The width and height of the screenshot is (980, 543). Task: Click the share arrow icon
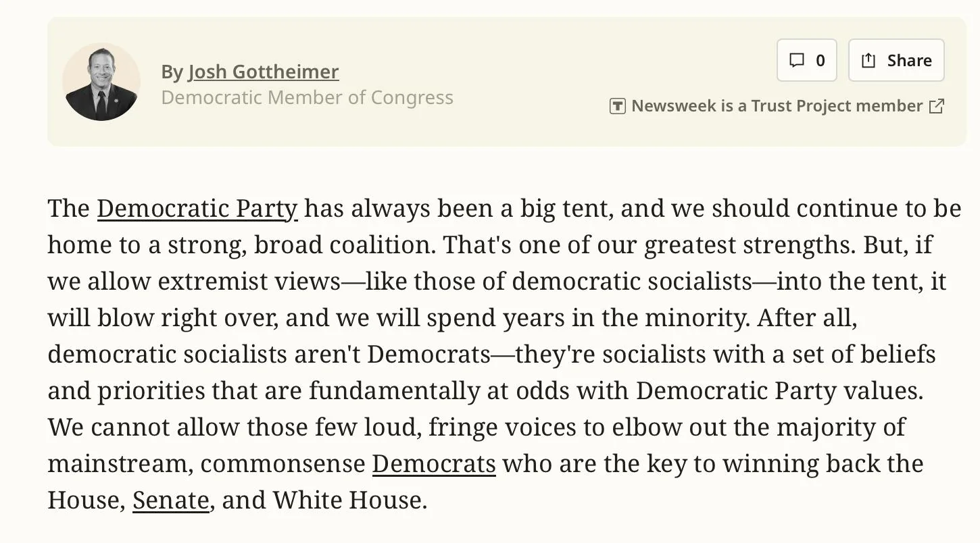tap(868, 61)
